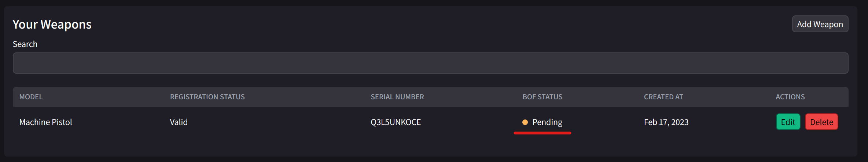
Task: Delete the Machine Pistol weapon
Action: (821, 122)
